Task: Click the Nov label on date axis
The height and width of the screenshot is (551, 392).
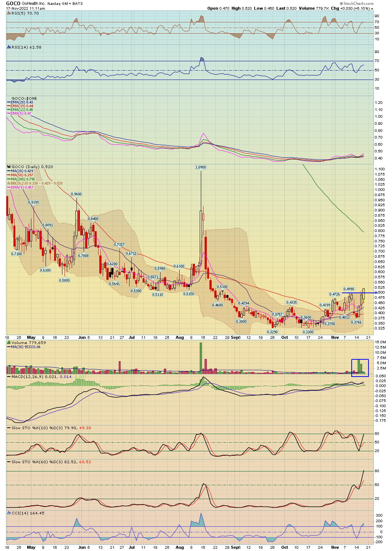Action: (x=335, y=337)
